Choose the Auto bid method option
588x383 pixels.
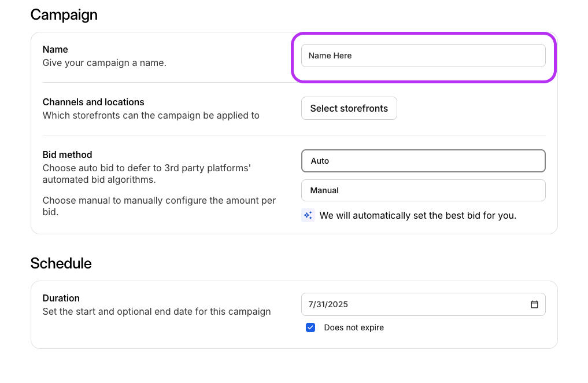click(423, 161)
